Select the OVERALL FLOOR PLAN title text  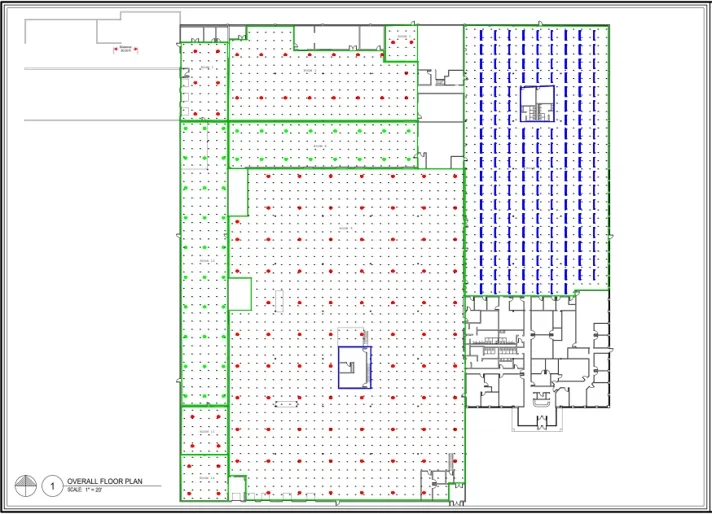pyautogui.click(x=104, y=481)
